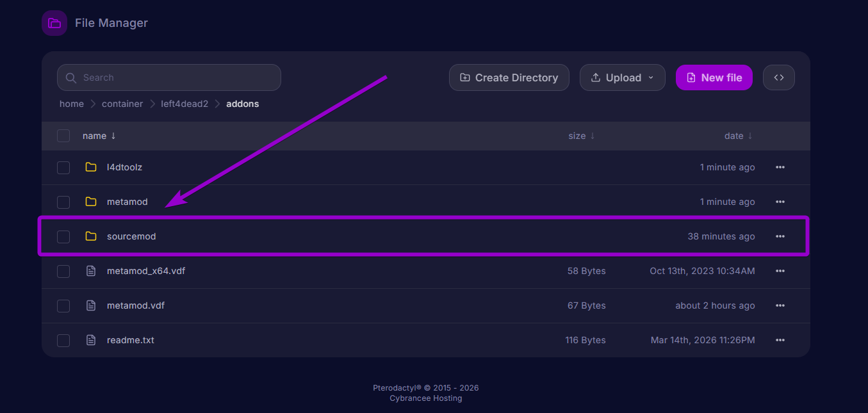Sort files by size column
The image size is (868, 413).
coord(582,136)
